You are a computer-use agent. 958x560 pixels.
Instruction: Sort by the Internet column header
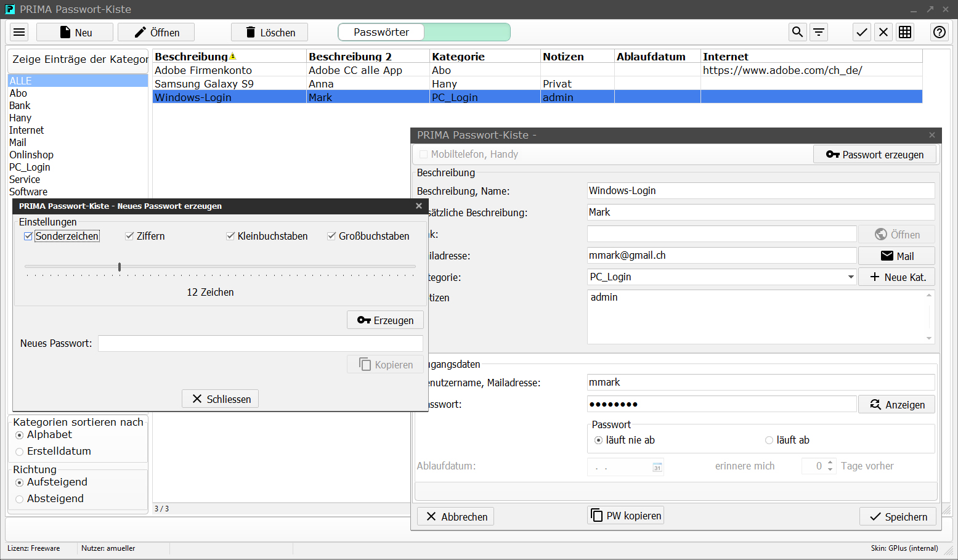click(811, 56)
